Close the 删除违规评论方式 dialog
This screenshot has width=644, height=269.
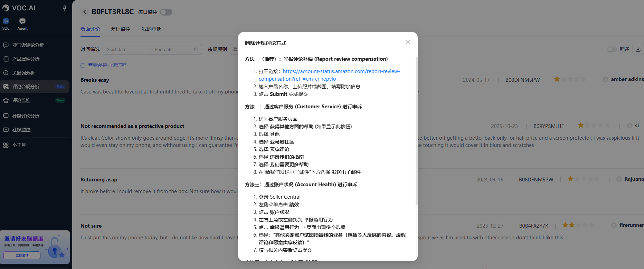[408, 42]
